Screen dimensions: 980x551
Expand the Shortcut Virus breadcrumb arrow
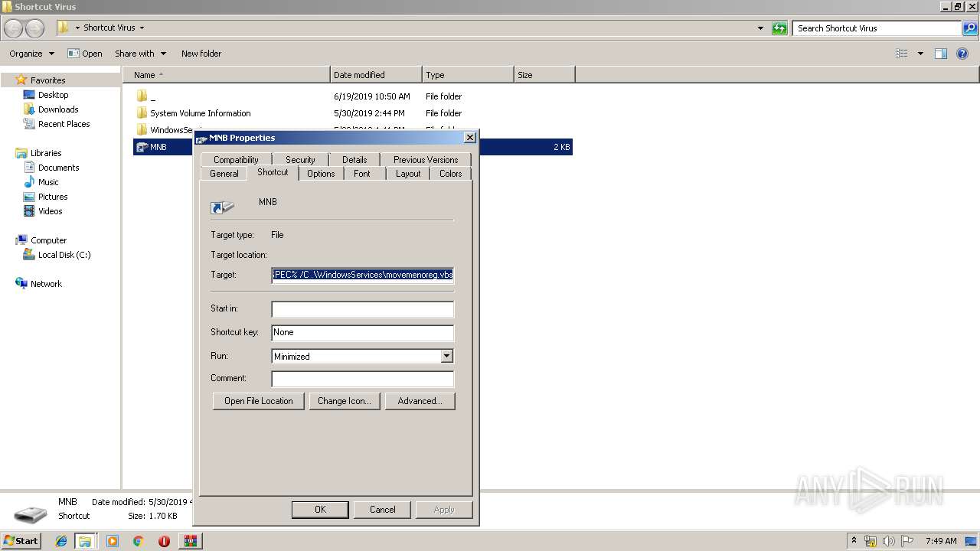point(142,28)
